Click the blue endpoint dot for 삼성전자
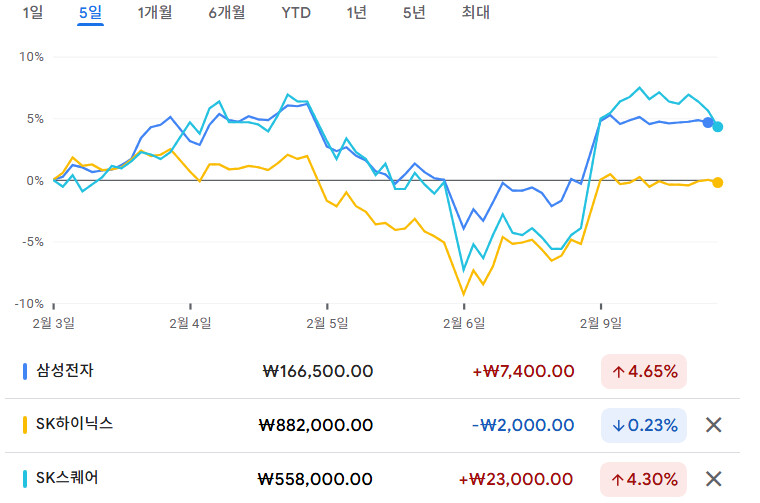 click(708, 122)
